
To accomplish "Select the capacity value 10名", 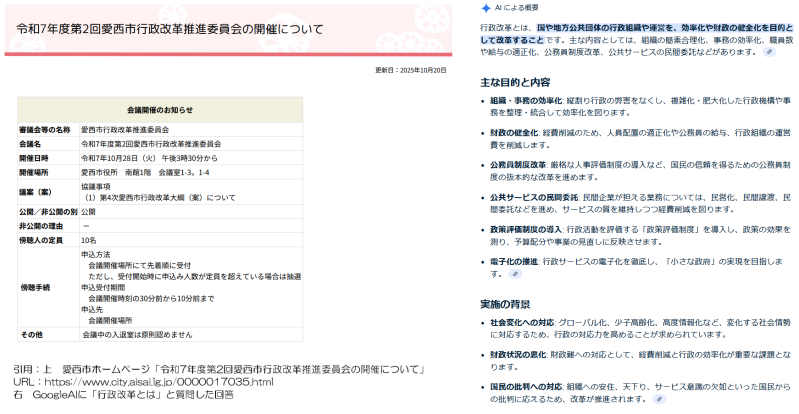I will coord(89,240).
